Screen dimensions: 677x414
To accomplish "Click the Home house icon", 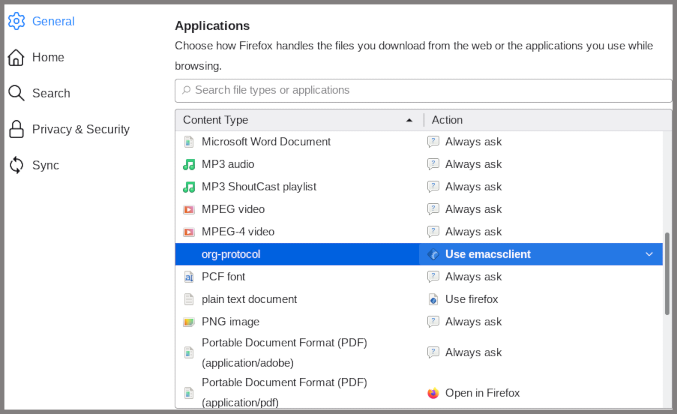I will pyautogui.click(x=16, y=57).
